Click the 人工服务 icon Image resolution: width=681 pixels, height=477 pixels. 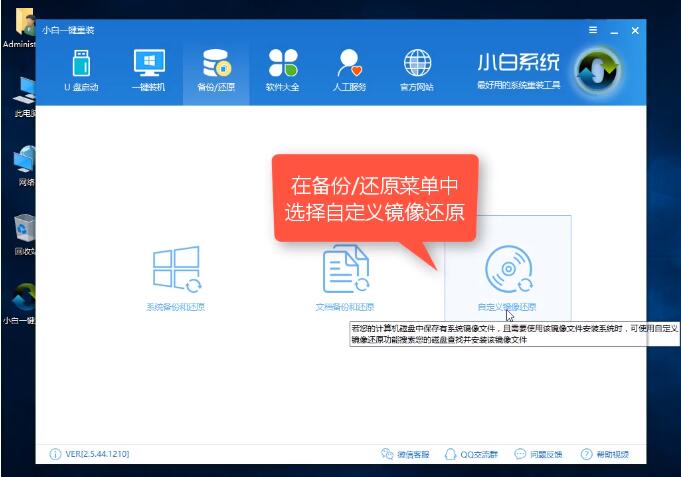[x=350, y=70]
